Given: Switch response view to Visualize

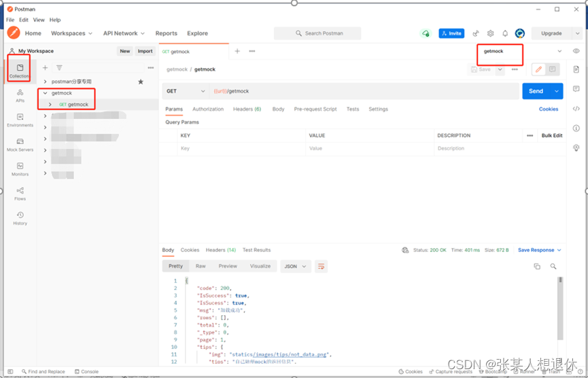Looking at the screenshot, I should pyautogui.click(x=260, y=267).
